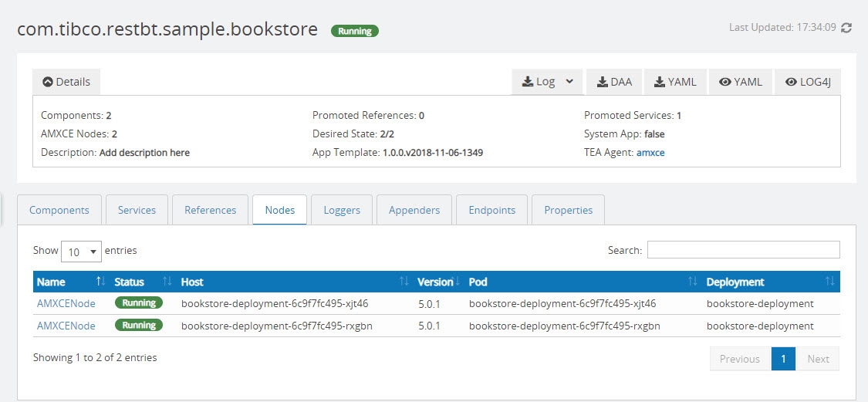The height and width of the screenshot is (402, 868).
Task: Collapse the Details panel
Action: pyautogui.click(x=66, y=82)
